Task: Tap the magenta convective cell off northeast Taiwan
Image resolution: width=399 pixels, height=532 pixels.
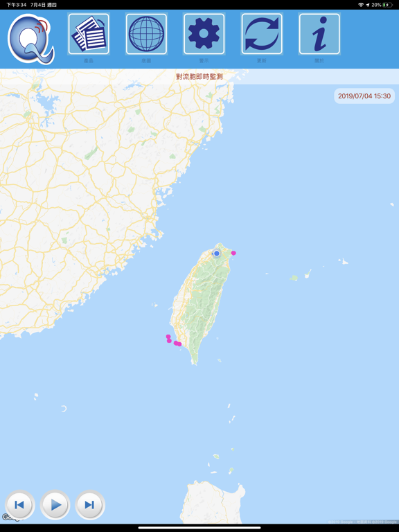Action: coord(233,253)
